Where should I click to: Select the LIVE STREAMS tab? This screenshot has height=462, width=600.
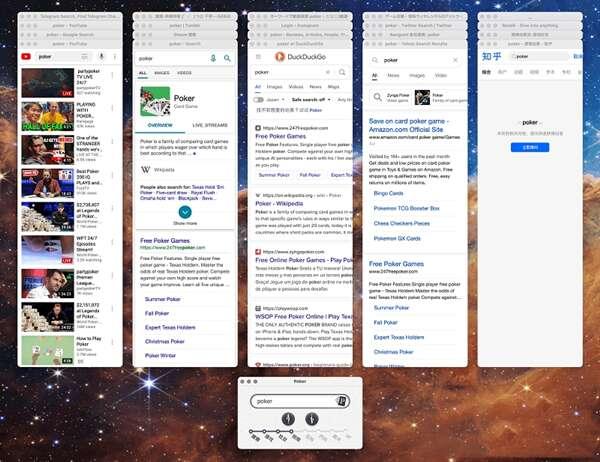[209, 125]
